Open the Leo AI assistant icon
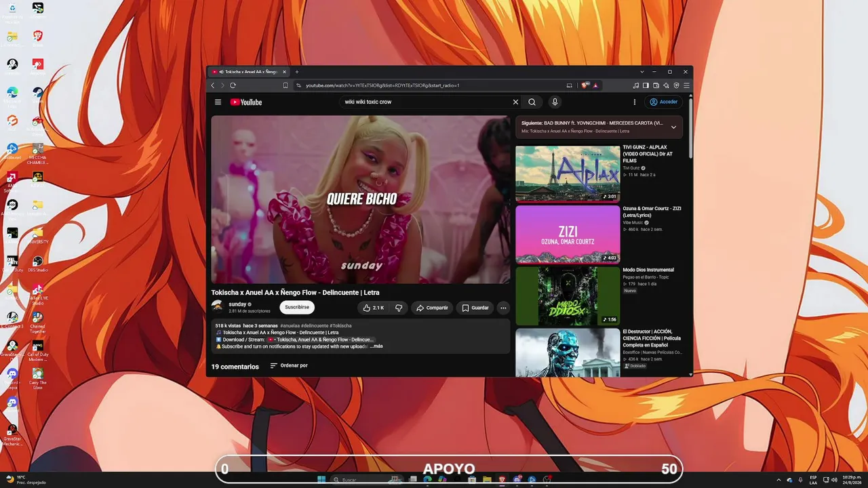868x488 pixels. 666,85
